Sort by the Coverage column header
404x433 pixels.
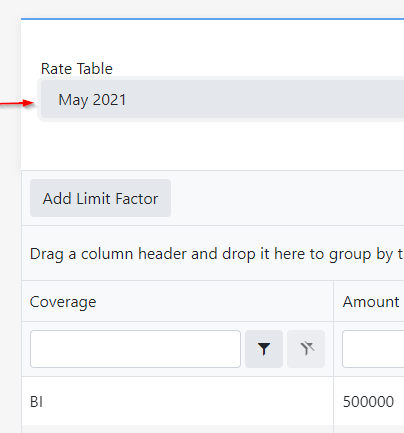click(x=63, y=302)
